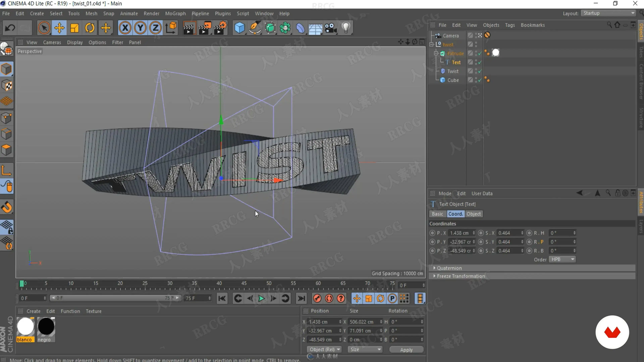644x362 pixels.
Task: Select the Cube object in Object Manager
Action: (453, 80)
